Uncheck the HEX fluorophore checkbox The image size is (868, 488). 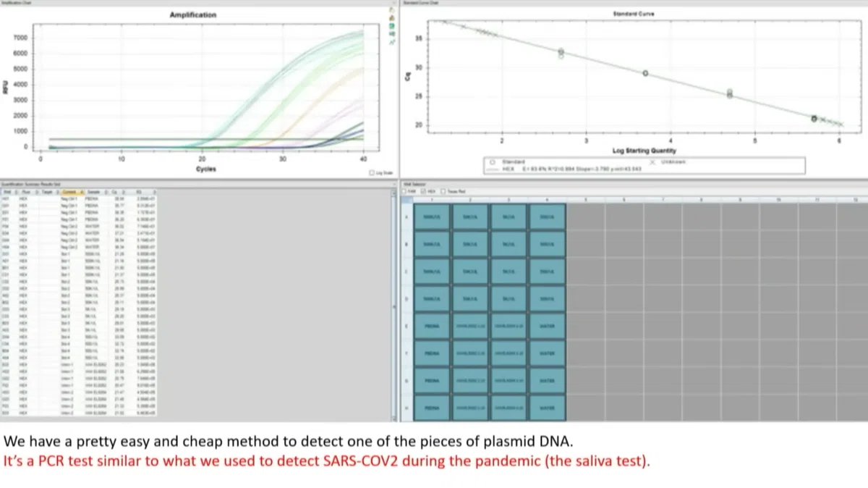coord(422,191)
